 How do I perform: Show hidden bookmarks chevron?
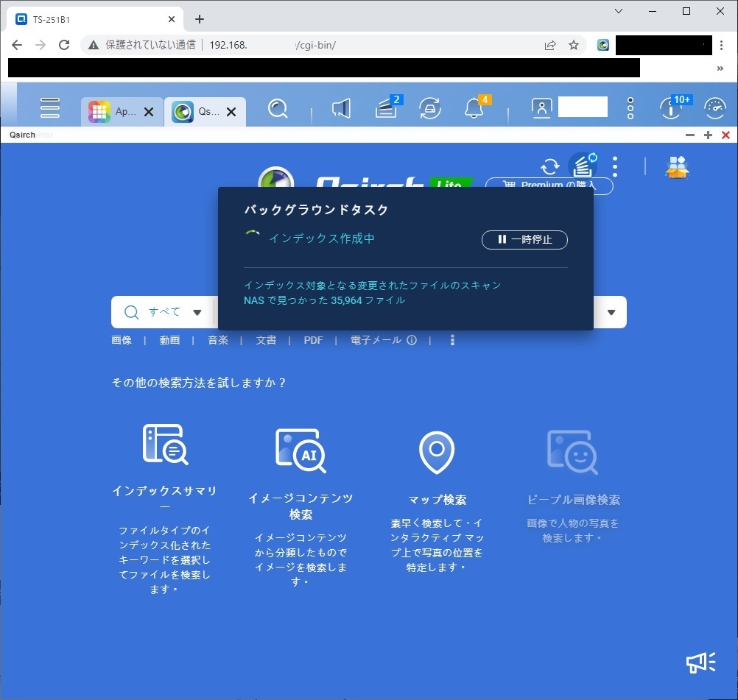pyautogui.click(x=720, y=68)
